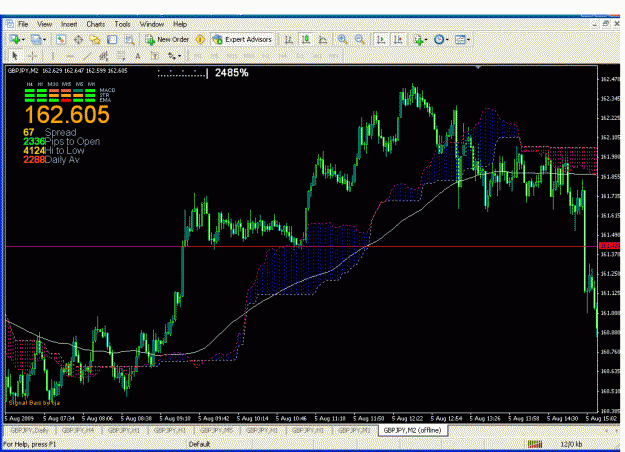Launch the Strategy Tester magnifier icon
Viewport: 625px width, 452px height.
(x=130, y=39)
